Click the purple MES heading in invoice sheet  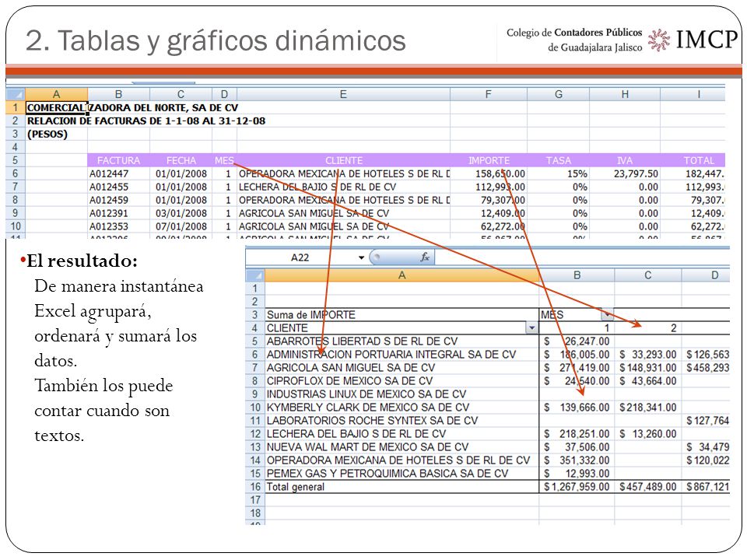point(224,160)
